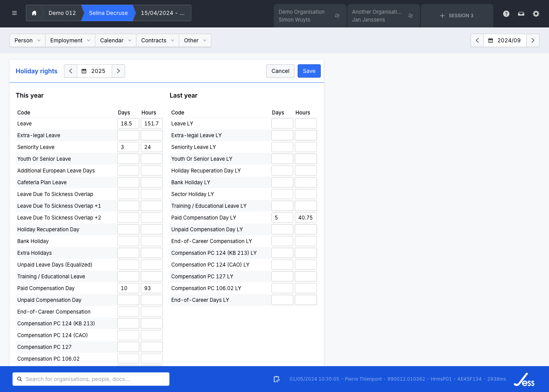
Task: Go to the home breadcrumb icon
Action: pyautogui.click(x=34, y=13)
